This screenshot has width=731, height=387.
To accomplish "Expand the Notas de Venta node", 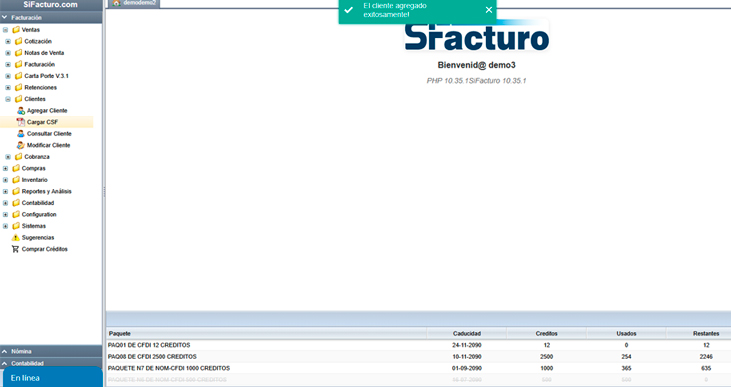I will 8,53.
